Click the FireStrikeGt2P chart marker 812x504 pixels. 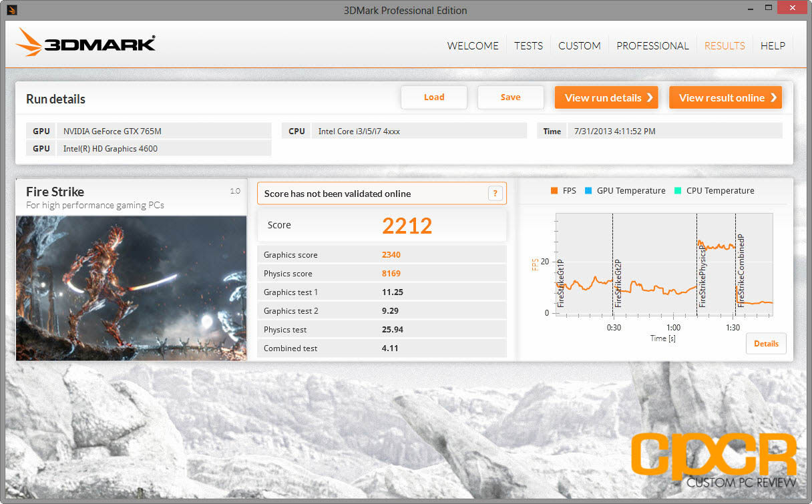tap(618, 283)
